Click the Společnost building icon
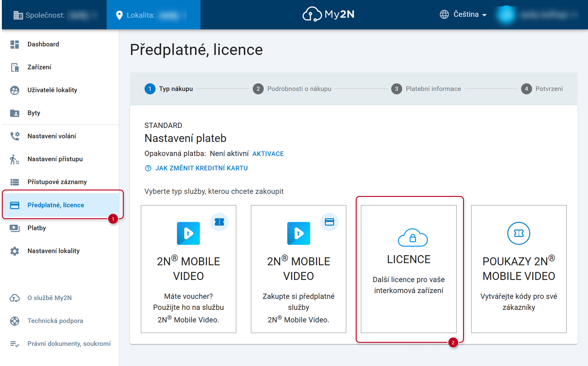The height and width of the screenshot is (366, 588). pyautogui.click(x=18, y=15)
